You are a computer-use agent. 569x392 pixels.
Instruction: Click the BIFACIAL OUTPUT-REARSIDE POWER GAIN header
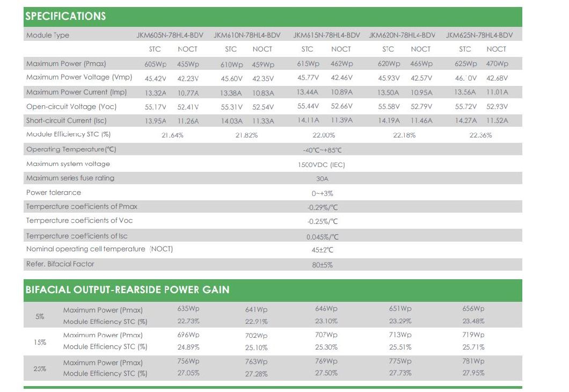tap(127, 290)
